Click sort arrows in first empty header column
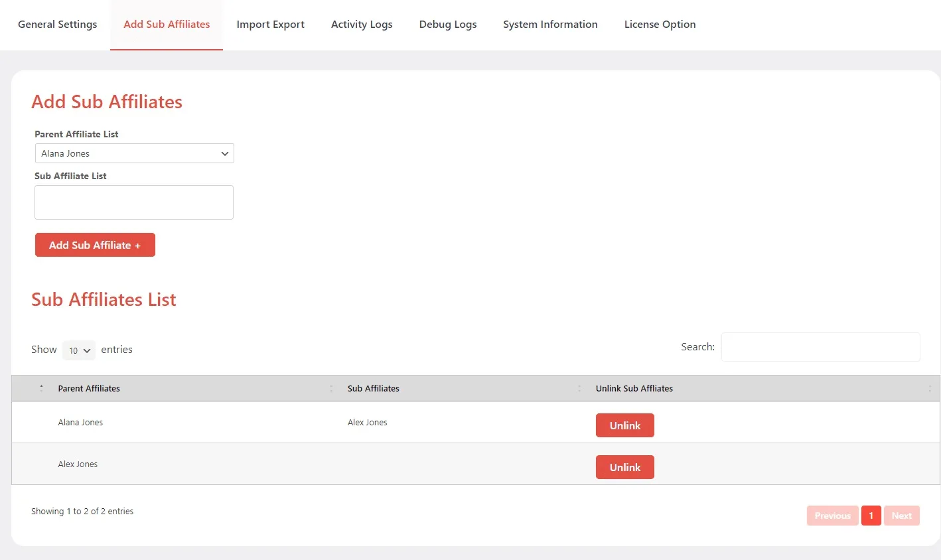Screen dimensions: 941x560 [40, 388]
